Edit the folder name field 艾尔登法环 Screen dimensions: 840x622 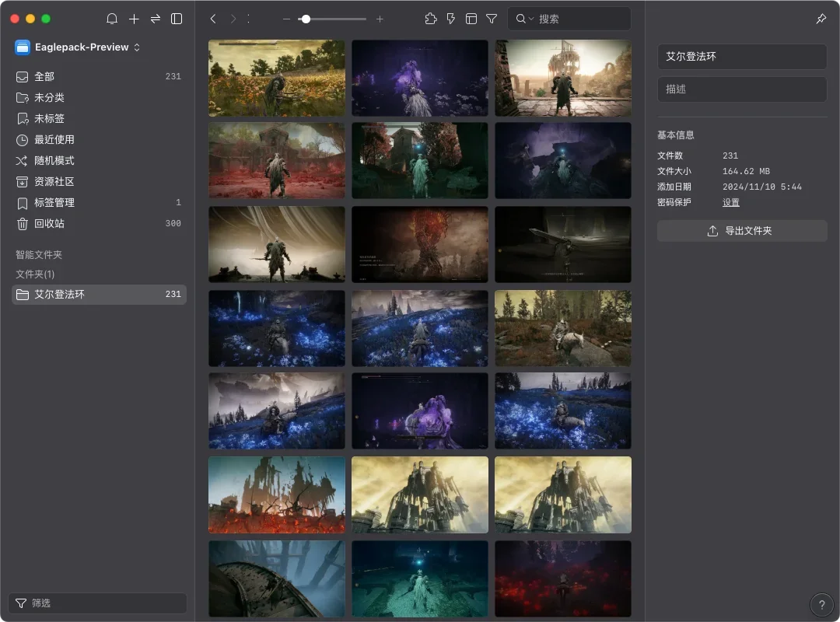pos(742,56)
